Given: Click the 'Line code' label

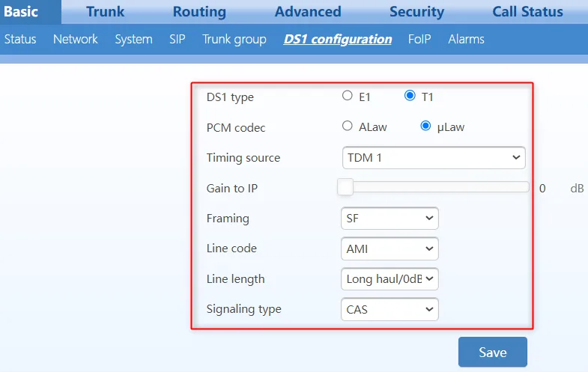Looking at the screenshot, I should [x=231, y=248].
